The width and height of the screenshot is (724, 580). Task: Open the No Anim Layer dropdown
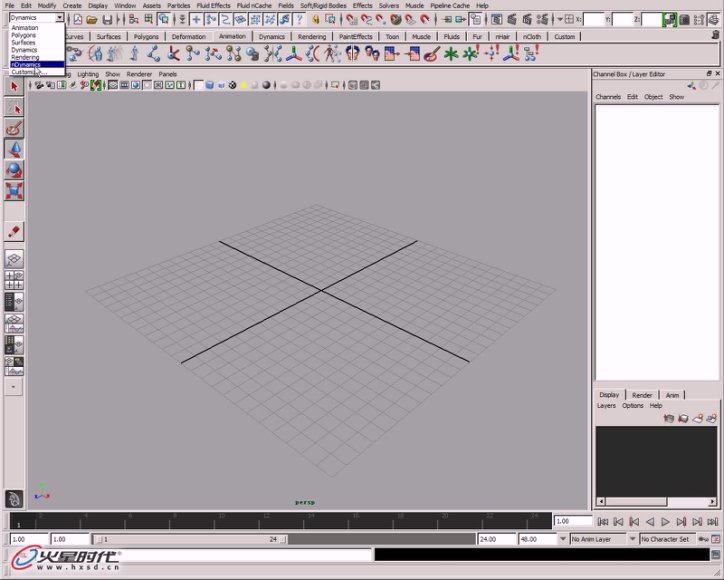598,539
